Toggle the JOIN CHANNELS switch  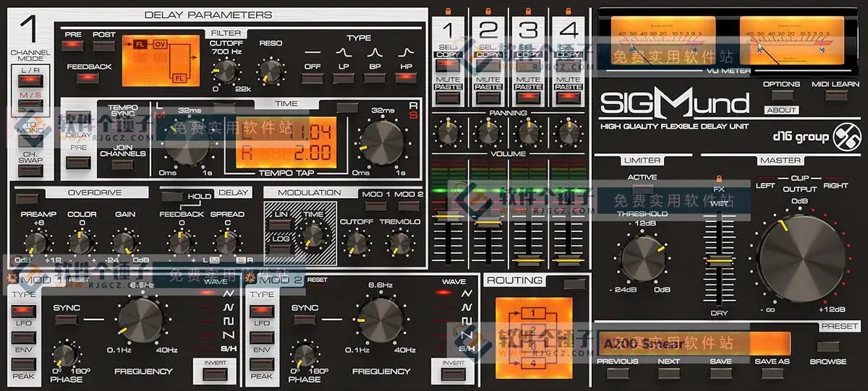click(122, 164)
